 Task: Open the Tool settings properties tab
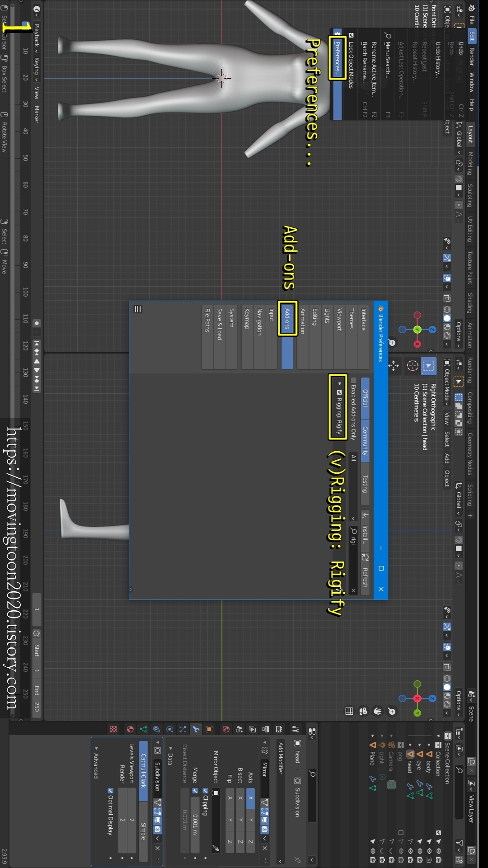point(296,729)
